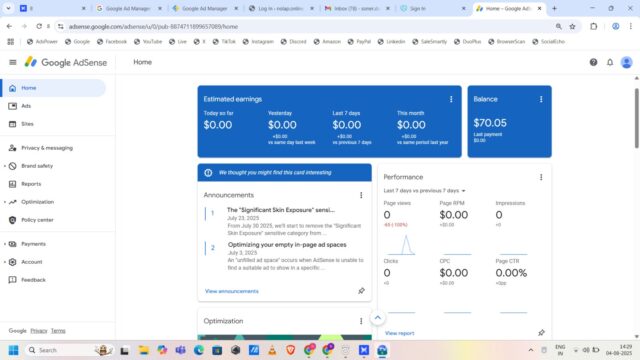Screen dimensions: 640x360
Task: Click the address bar URL
Action: [x=153, y=27]
